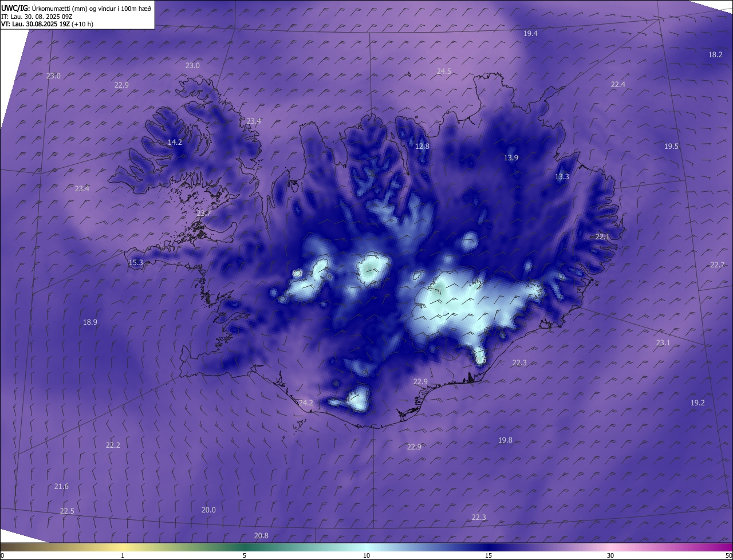Click the 13.9 value label

click(x=511, y=158)
